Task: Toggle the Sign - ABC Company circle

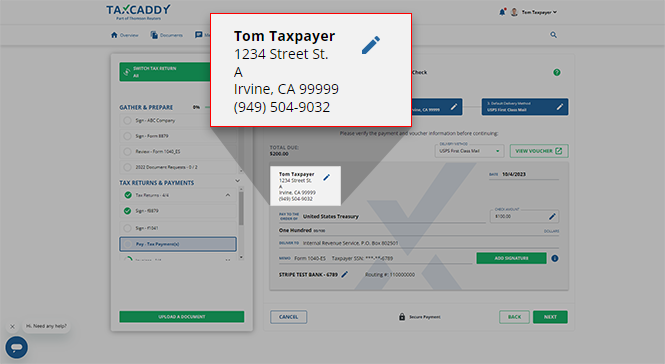Action: (127, 120)
